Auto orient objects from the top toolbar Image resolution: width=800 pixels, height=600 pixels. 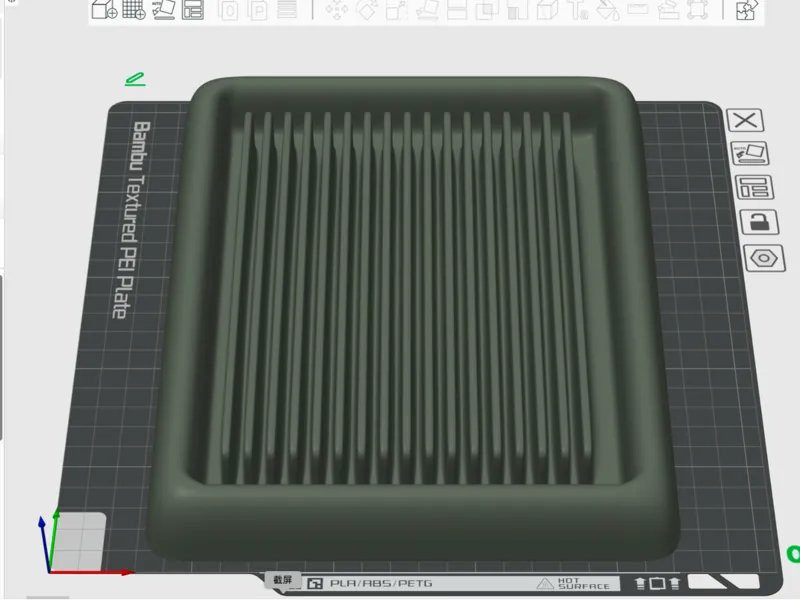tap(164, 9)
